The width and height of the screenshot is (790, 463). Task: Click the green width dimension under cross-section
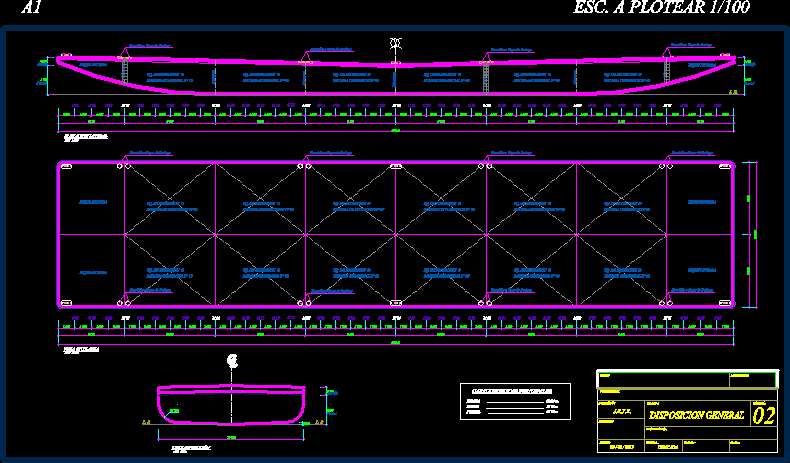[x=231, y=437]
